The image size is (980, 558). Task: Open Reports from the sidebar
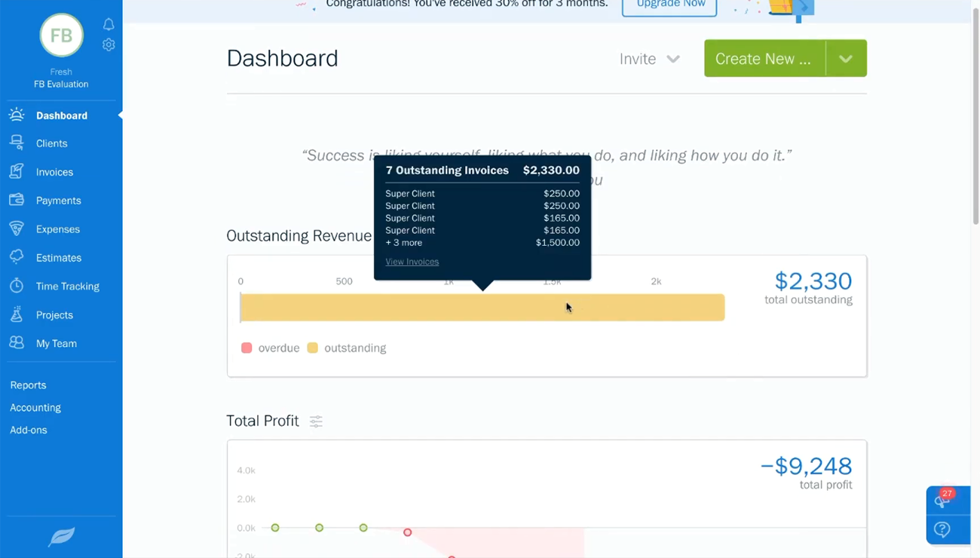pyautogui.click(x=28, y=385)
